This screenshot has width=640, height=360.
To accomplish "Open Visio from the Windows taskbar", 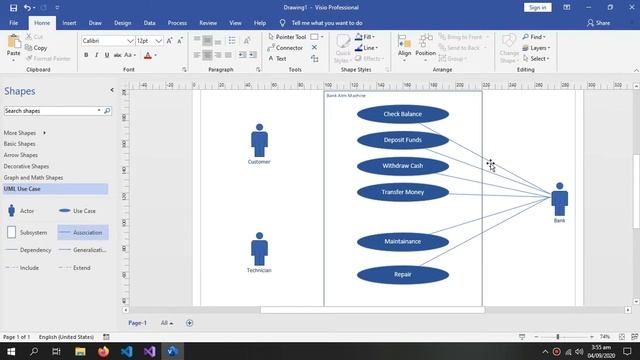I will point(172,351).
